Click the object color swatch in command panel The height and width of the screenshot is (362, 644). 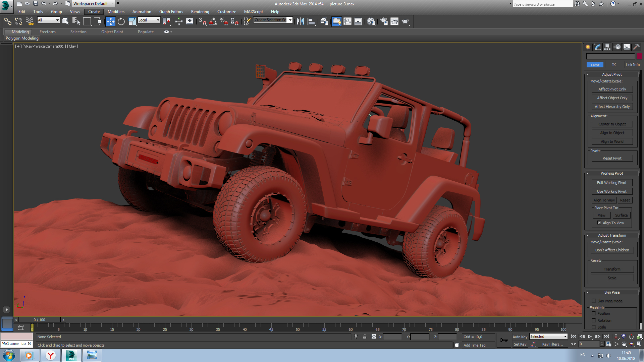click(639, 56)
